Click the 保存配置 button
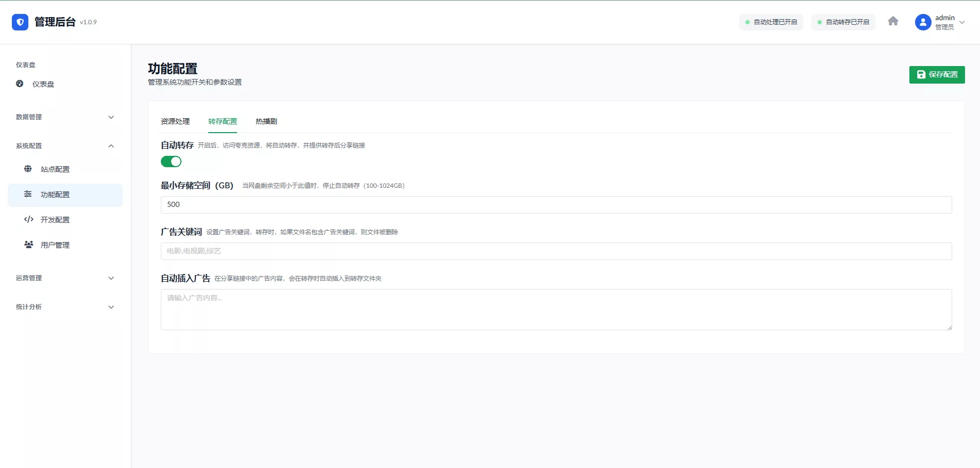Screen dimensions: 980x468 (x=937, y=75)
